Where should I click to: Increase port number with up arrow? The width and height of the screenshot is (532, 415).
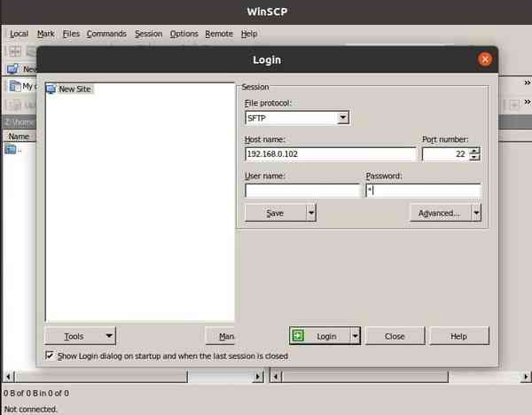coord(475,151)
